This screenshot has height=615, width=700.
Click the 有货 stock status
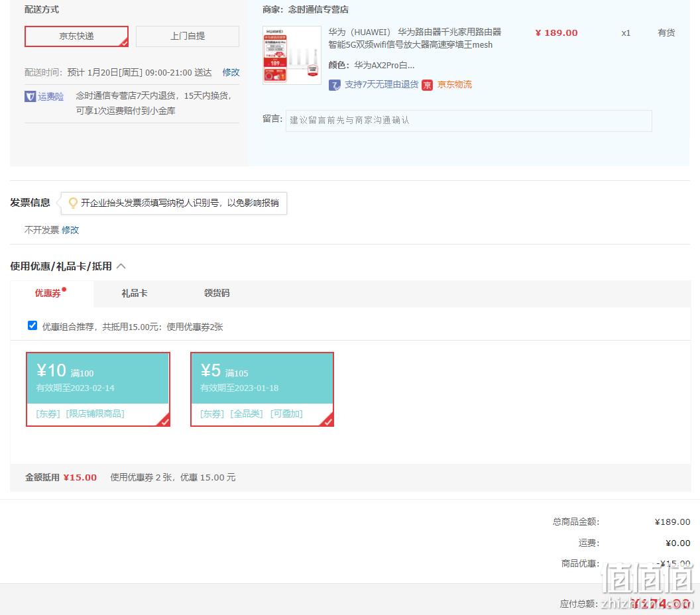(666, 32)
